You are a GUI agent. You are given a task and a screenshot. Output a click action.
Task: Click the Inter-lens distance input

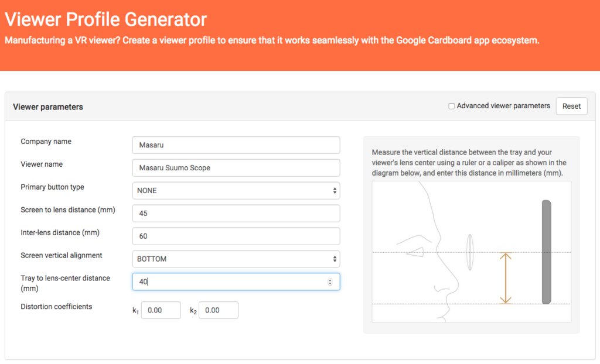[x=236, y=236]
